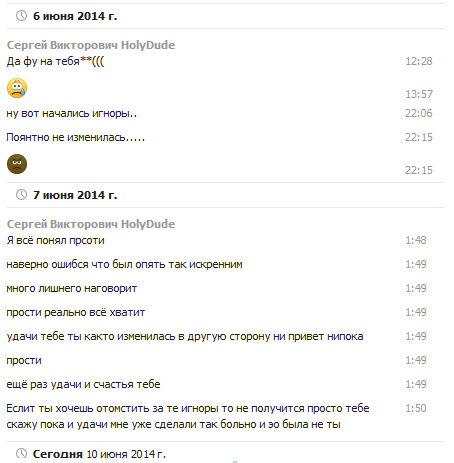Select the 7 июня 2014 г. date header
454x463 pixels.
[x=75, y=195]
